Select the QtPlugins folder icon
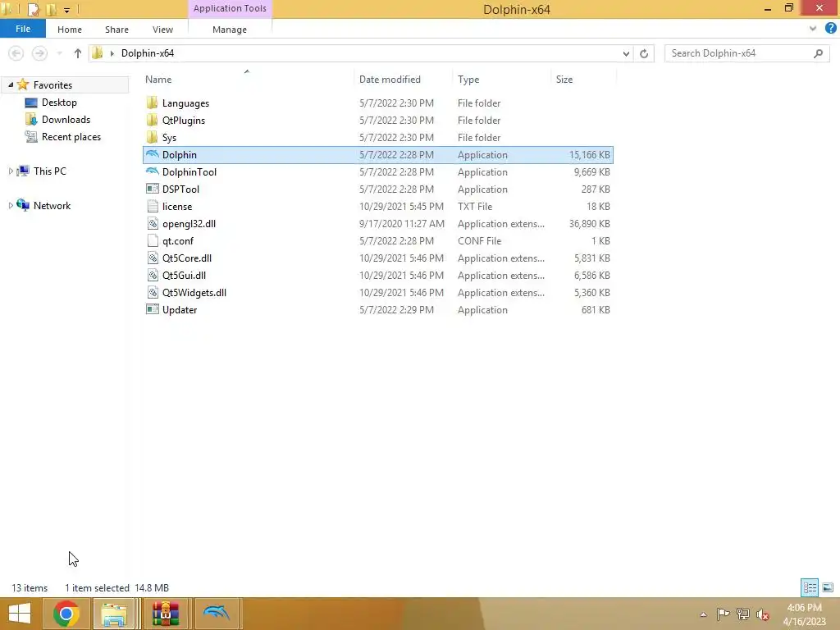 (152, 120)
